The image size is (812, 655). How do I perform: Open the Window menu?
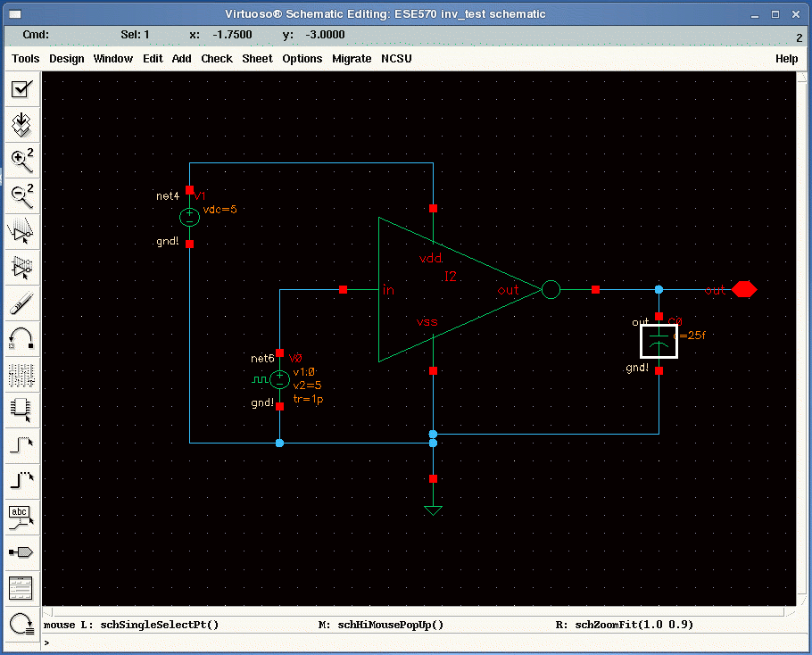pyautogui.click(x=113, y=59)
